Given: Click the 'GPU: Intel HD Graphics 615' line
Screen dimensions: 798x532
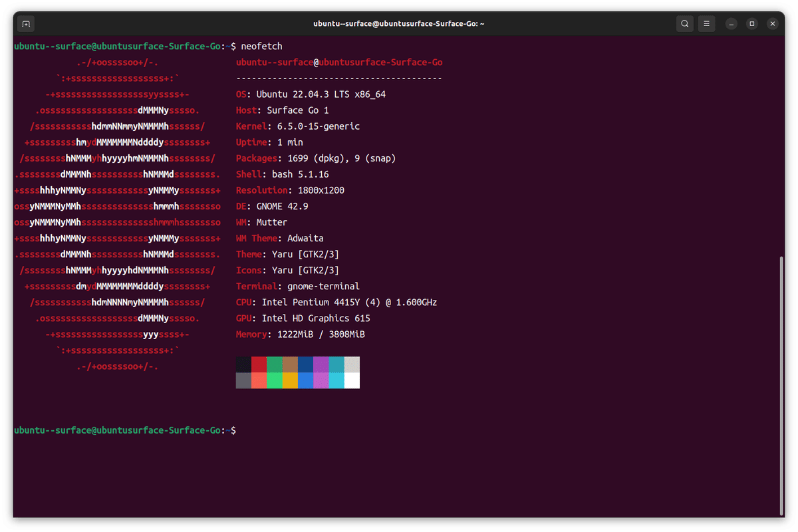Looking at the screenshot, I should (303, 318).
